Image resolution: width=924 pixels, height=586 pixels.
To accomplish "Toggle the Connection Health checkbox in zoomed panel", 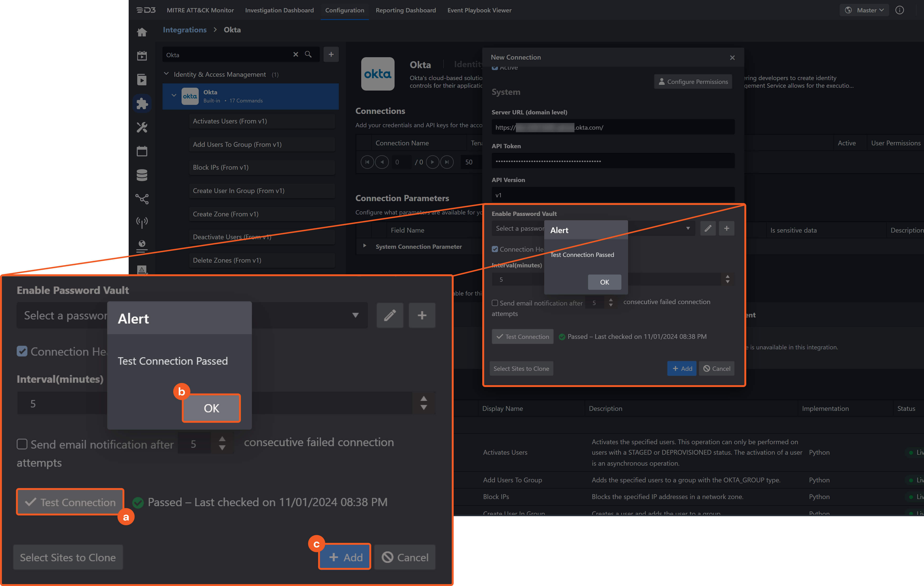I will (22, 351).
